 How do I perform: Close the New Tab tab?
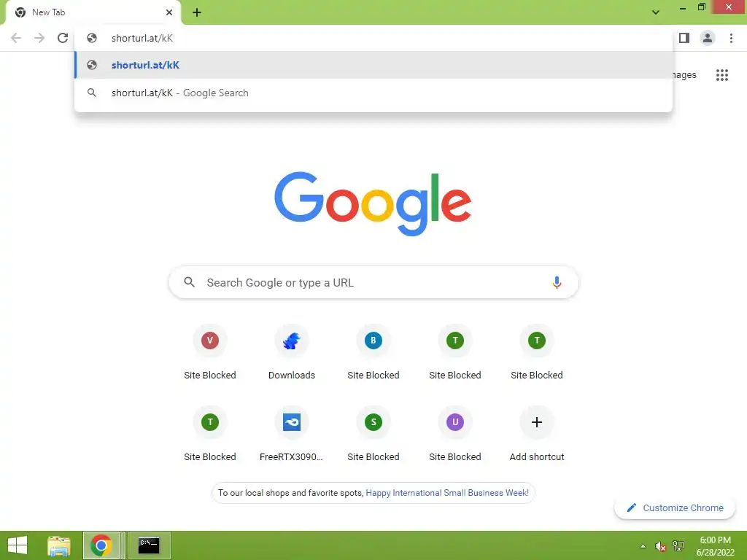click(x=169, y=12)
